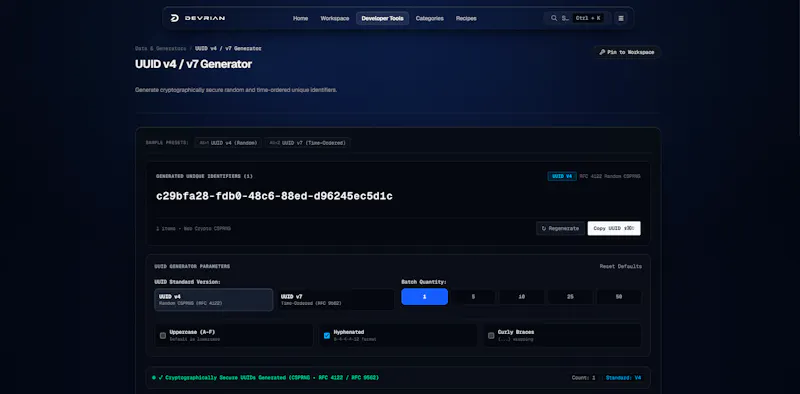Click the Cryptographically Secure UUIDs Generated status
Image resolution: width=800 pixels, height=394 pixels.
[x=265, y=378]
